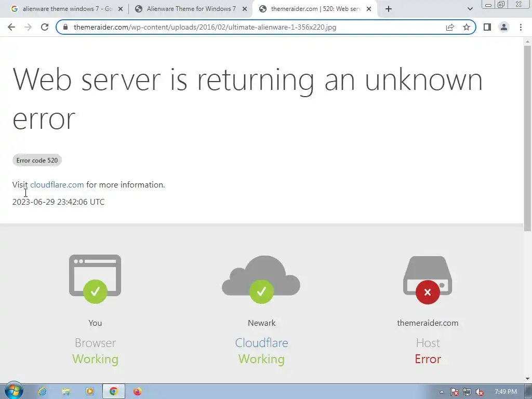Close the Google search tab
This screenshot has width=532, height=399.
[x=121, y=9]
